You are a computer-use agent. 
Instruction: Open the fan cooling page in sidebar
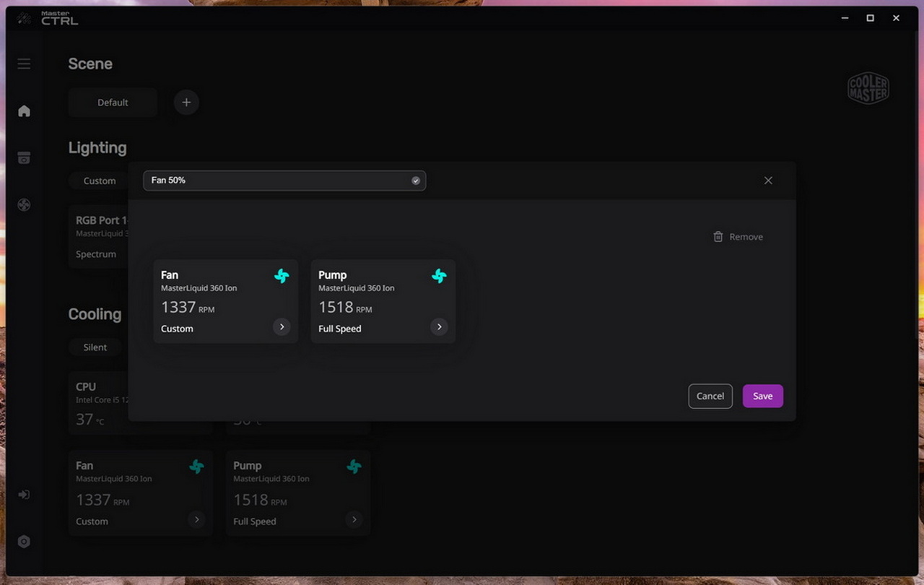pyautogui.click(x=24, y=205)
